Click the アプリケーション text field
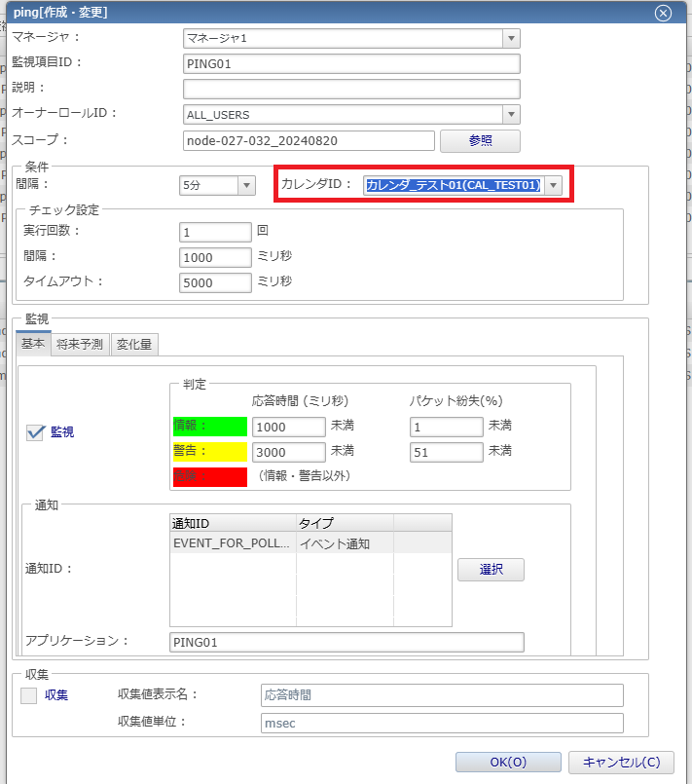 pos(346,642)
